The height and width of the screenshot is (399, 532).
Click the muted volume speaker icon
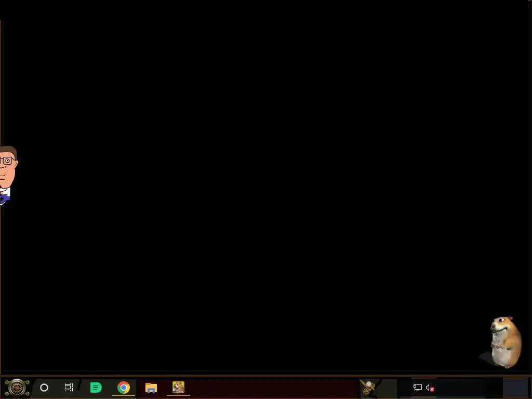430,388
